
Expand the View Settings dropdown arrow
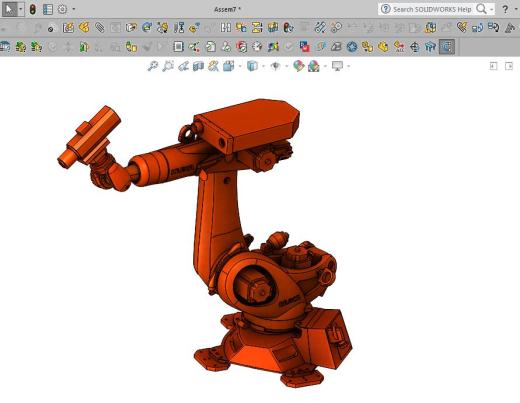point(348,66)
